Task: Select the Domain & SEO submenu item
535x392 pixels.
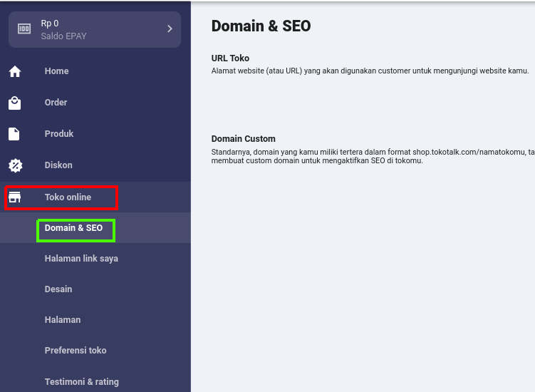Action: (73, 228)
